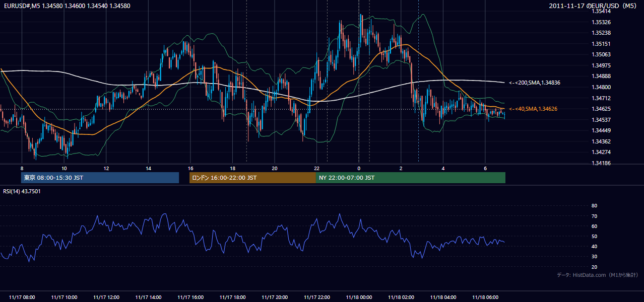Click hour tick 14 under price chart
644x302 pixels.
[148, 168]
